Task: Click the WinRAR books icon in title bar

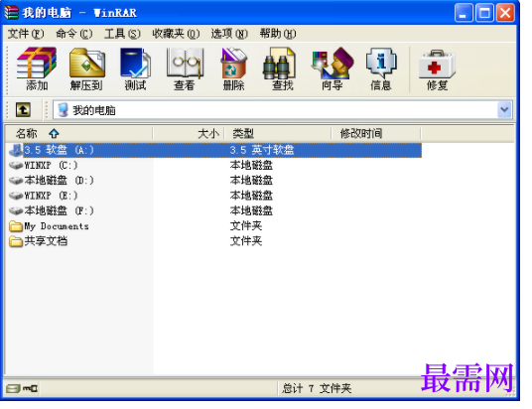Action: tap(11, 13)
